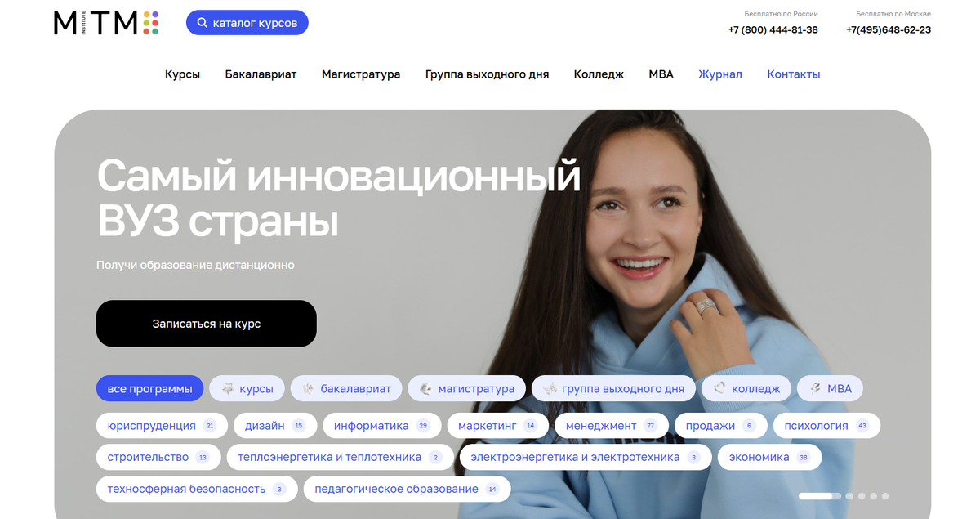The height and width of the screenshot is (519, 980).
Task: Jump to the second carousel slide dot
Action: pos(849,496)
